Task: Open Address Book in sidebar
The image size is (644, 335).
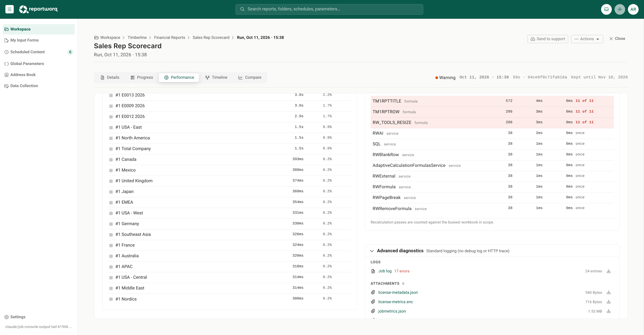Action: coord(39,75)
